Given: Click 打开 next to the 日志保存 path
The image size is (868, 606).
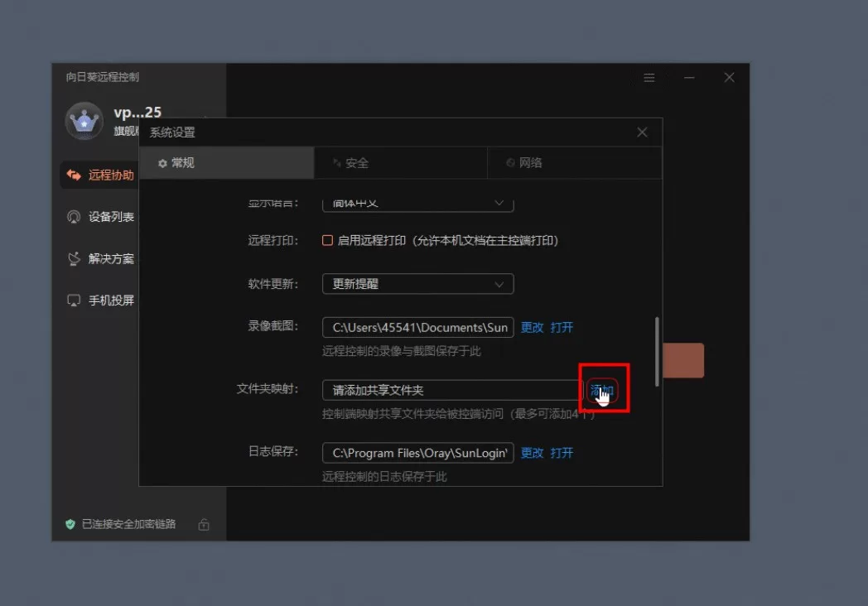Looking at the screenshot, I should 565,453.
